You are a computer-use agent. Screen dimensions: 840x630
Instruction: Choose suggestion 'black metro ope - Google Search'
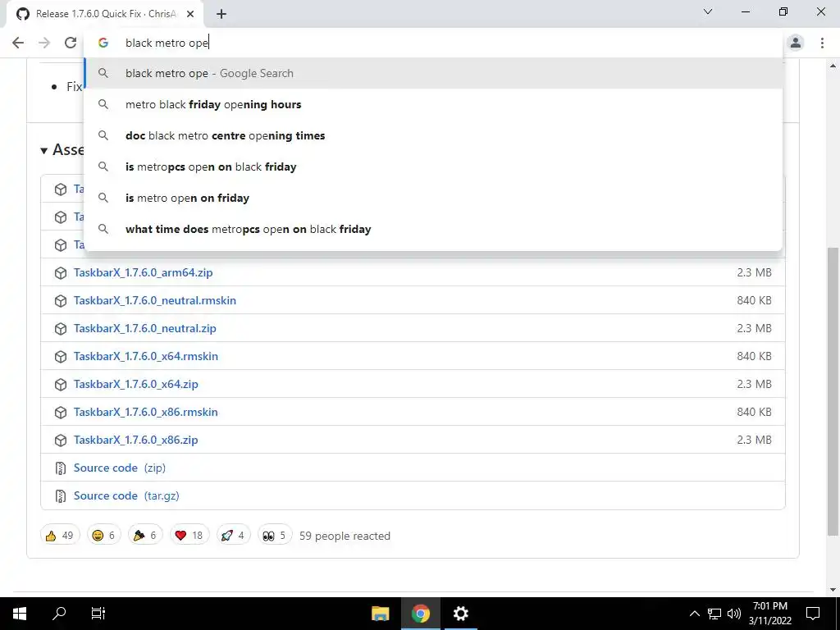pos(434,73)
